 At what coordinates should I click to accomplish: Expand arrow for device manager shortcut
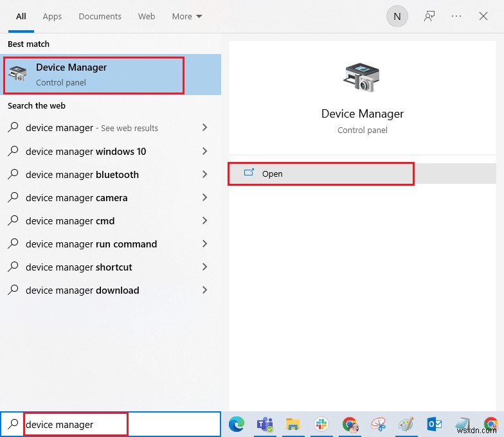pos(204,267)
